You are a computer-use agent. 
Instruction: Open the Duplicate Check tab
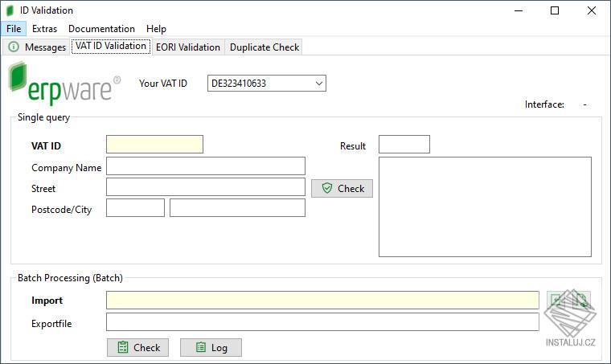(x=264, y=47)
